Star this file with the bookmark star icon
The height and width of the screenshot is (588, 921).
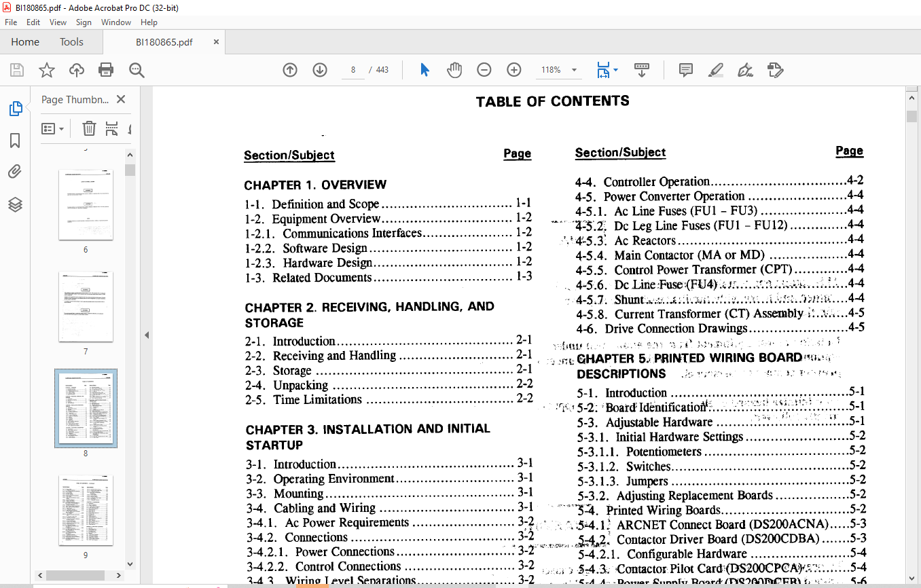(46, 70)
